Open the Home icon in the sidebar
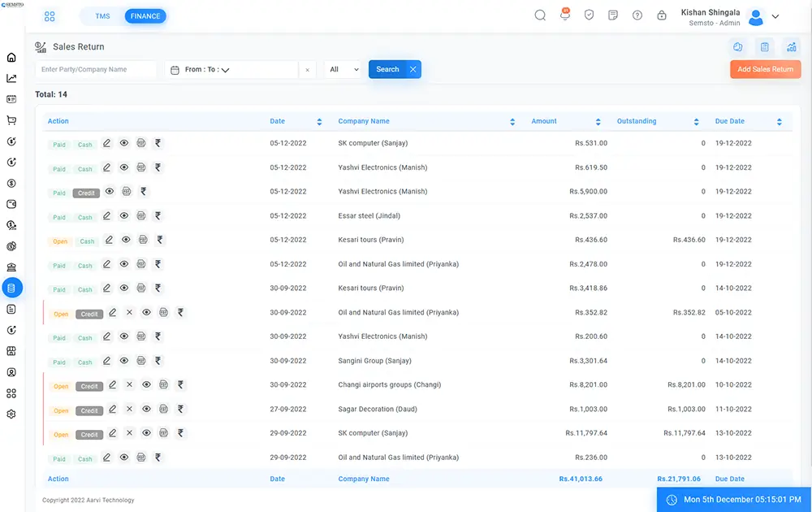The width and height of the screenshot is (812, 512). coord(11,58)
